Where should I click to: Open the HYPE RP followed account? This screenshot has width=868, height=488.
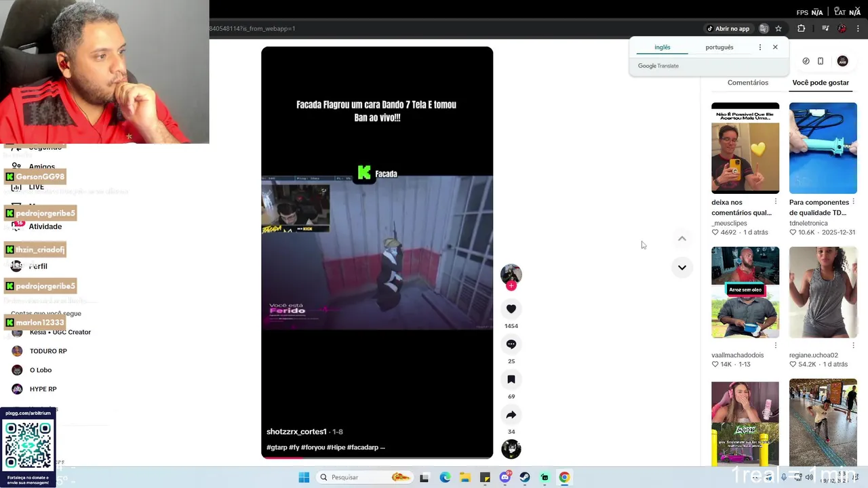(x=43, y=389)
